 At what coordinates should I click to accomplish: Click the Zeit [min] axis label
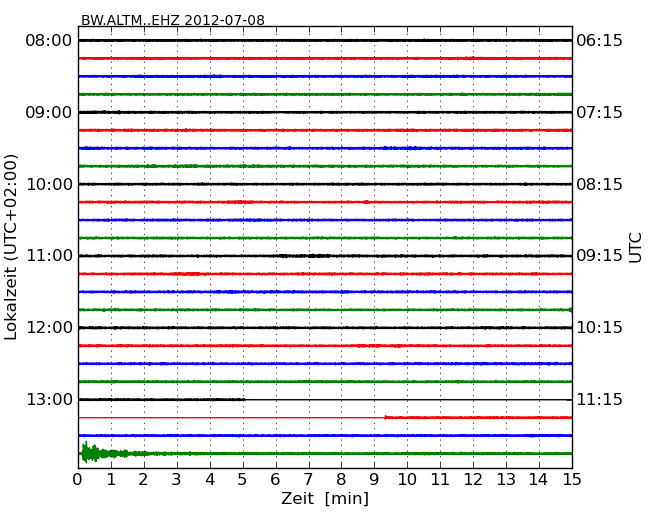pyautogui.click(x=325, y=498)
